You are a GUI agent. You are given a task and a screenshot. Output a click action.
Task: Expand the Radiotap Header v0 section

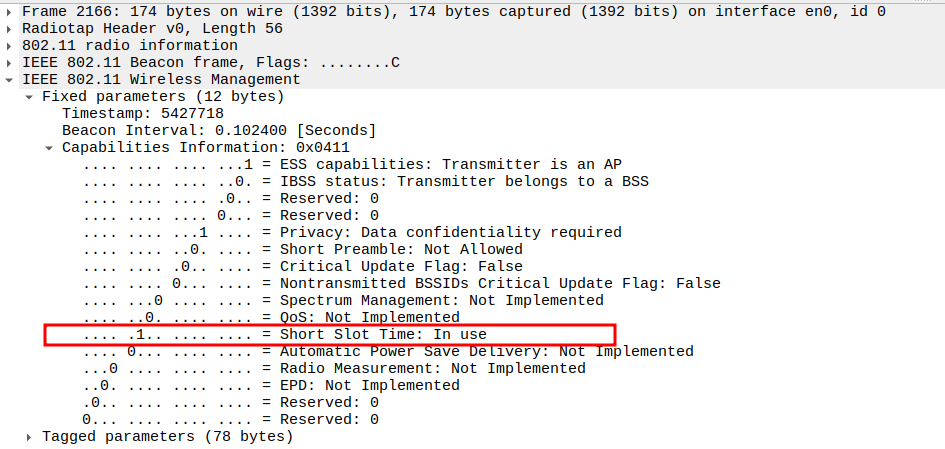(x=10, y=28)
